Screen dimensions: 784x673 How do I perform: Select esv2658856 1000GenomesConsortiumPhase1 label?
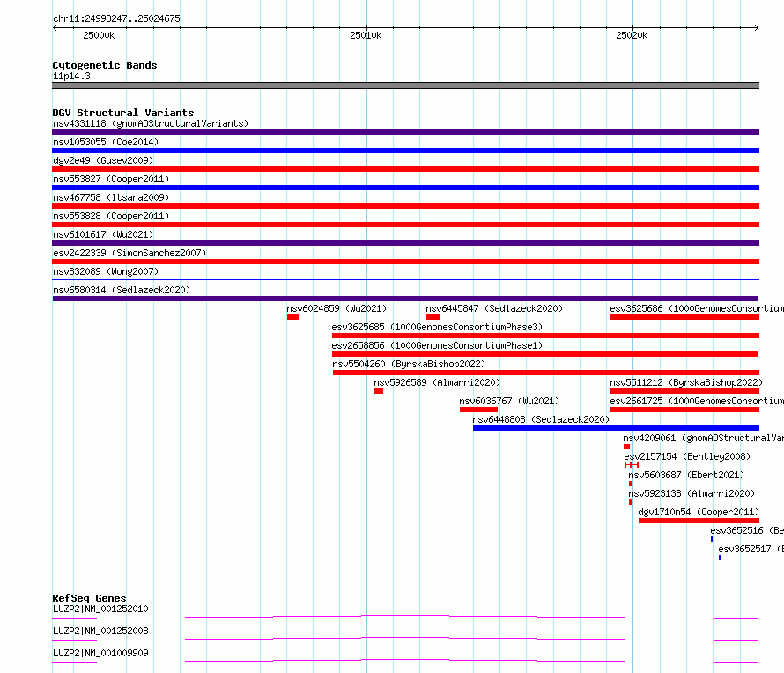point(437,345)
